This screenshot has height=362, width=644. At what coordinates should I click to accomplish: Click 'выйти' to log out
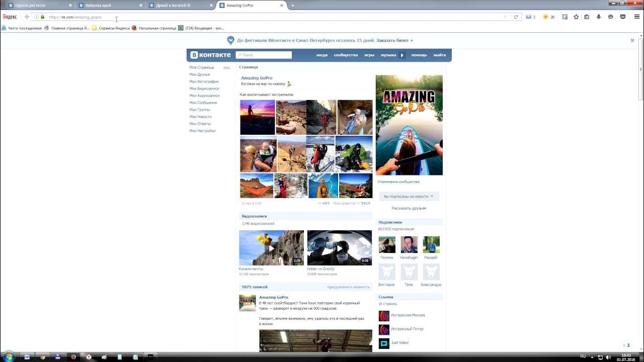coord(440,55)
